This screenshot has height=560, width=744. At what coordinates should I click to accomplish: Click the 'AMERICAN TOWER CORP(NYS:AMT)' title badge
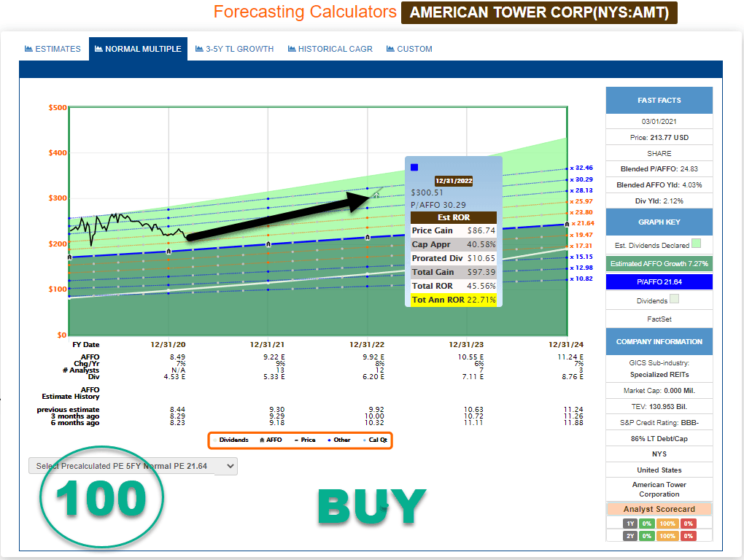pyautogui.click(x=539, y=12)
